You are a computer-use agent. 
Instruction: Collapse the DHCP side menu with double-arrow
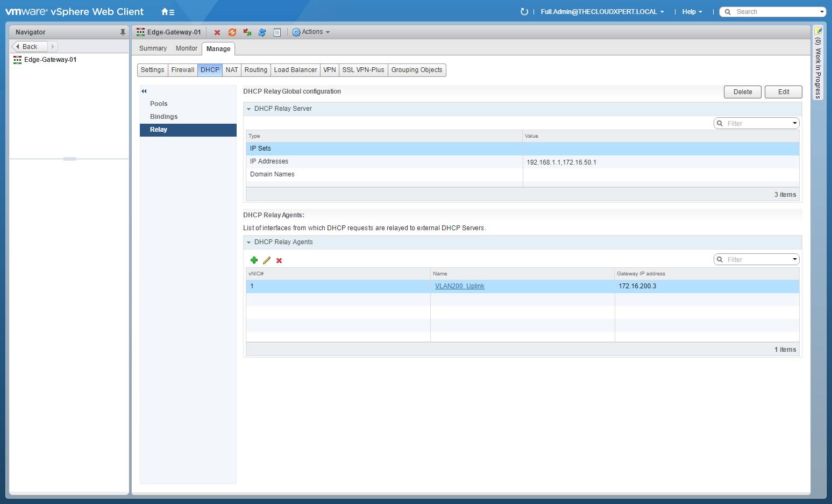(x=144, y=91)
